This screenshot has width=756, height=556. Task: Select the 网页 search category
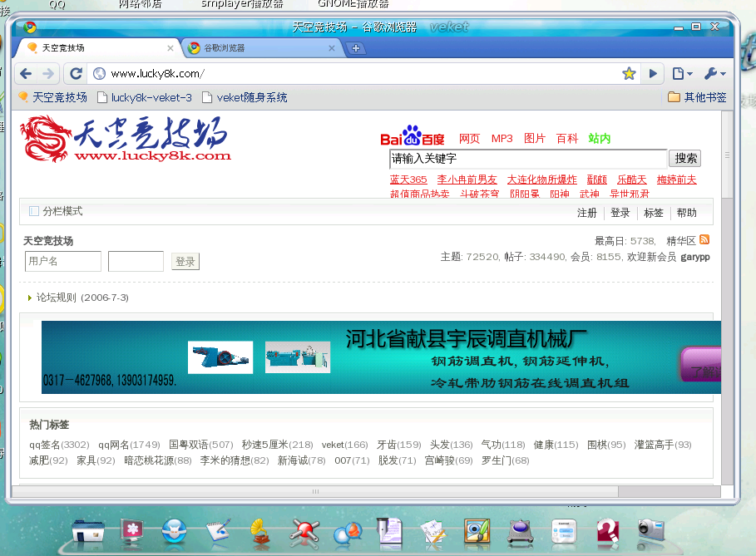click(x=469, y=139)
